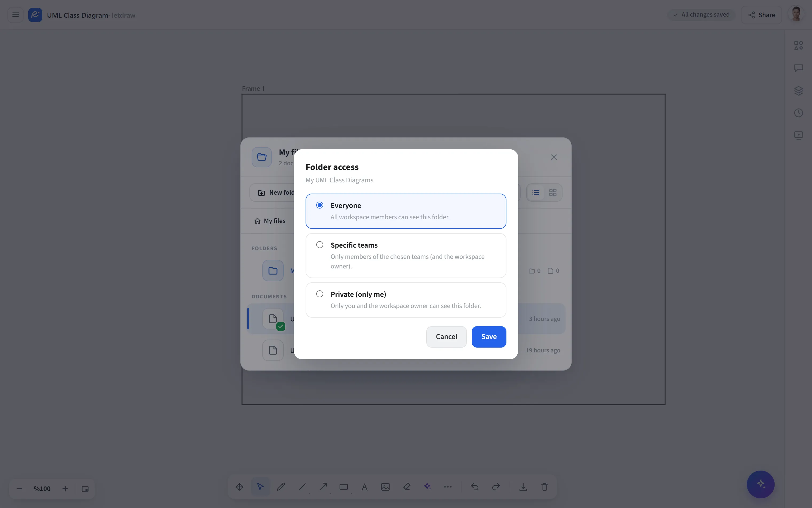This screenshot has width=812, height=508.
Task: Toggle the minimap icon
Action: [85, 489]
